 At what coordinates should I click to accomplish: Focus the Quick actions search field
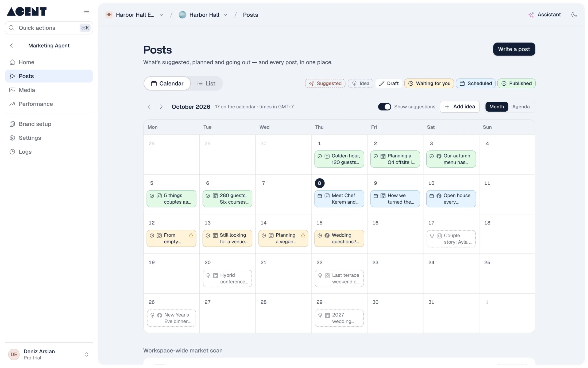pos(49,28)
